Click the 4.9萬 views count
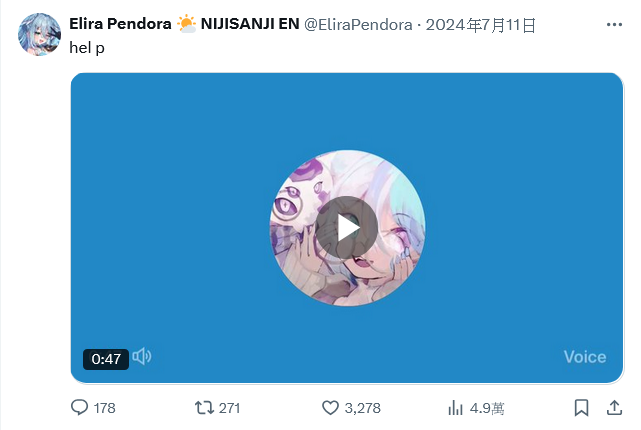This screenshot has height=430, width=641. tap(487, 408)
